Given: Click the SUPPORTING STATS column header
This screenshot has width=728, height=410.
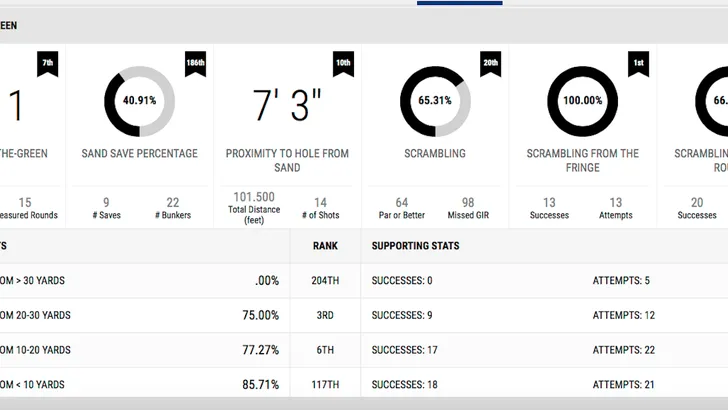Looking at the screenshot, I should [416, 246].
